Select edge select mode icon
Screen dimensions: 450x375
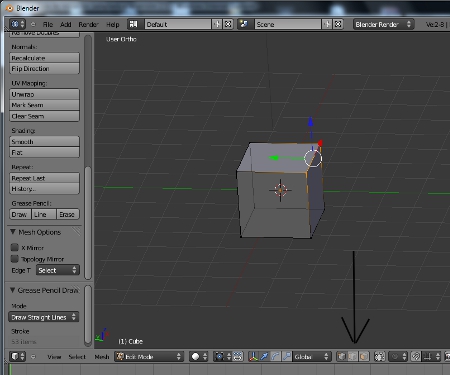353,357
